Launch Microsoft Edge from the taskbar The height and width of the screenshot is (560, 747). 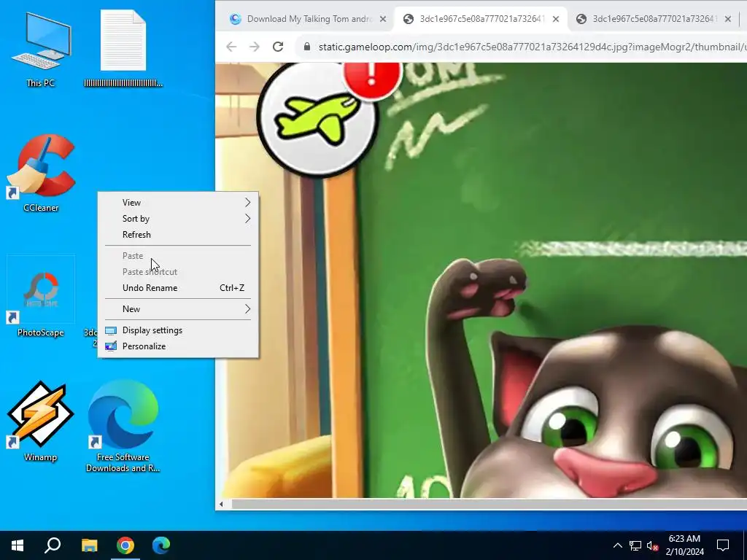(x=161, y=545)
